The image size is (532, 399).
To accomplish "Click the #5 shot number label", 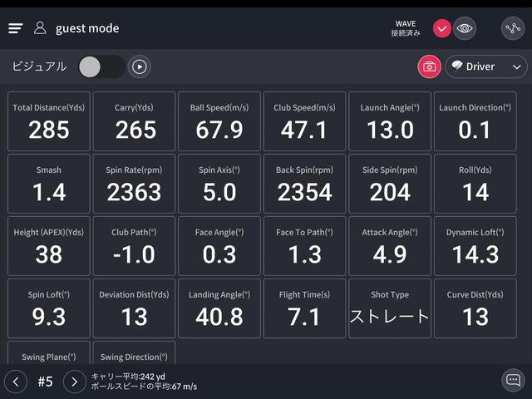I will [45, 382].
